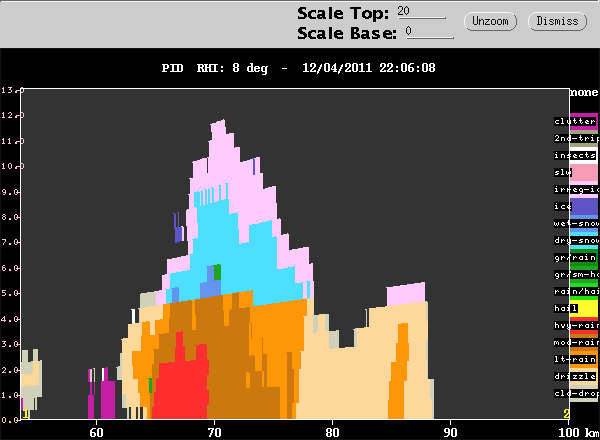Select the clutter legend color swatch
Image resolution: width=600 pixels, height=440 pixels.
(x=584, y=121)
